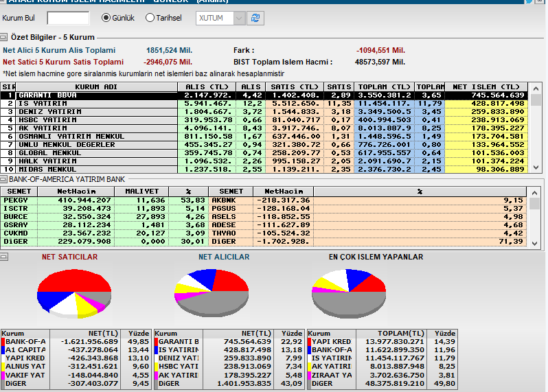The height and width of the screenshot is (392, 548).
Task: Collapse the Özet Bilgiler section
Action: [x=3, y=37]
